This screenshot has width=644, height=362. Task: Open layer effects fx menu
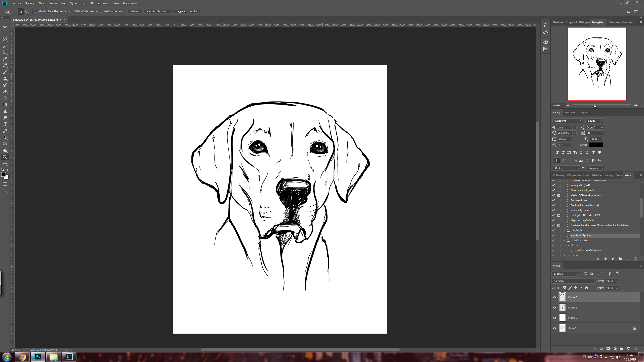coord(601,349)
